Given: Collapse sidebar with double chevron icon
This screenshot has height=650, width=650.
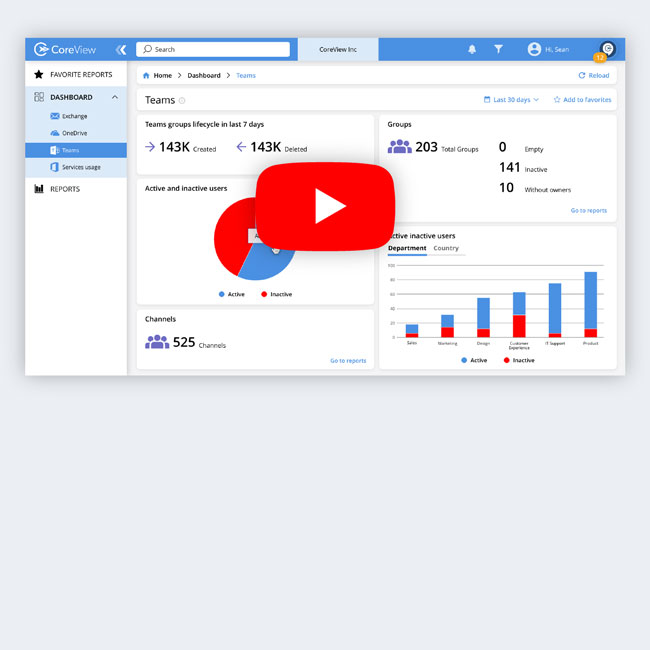Looking at the screenshot, I should click(x=121, y=50).
